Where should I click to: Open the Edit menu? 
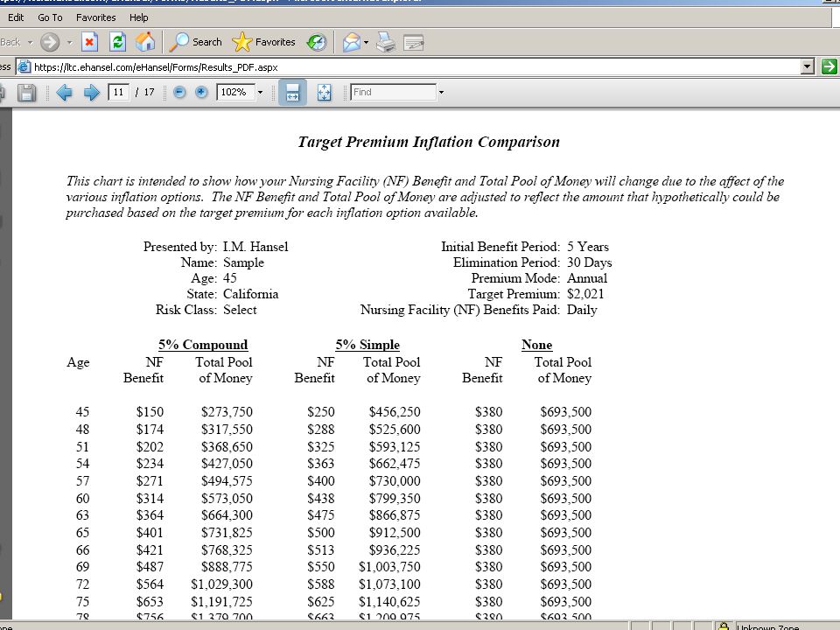[16, 17]
